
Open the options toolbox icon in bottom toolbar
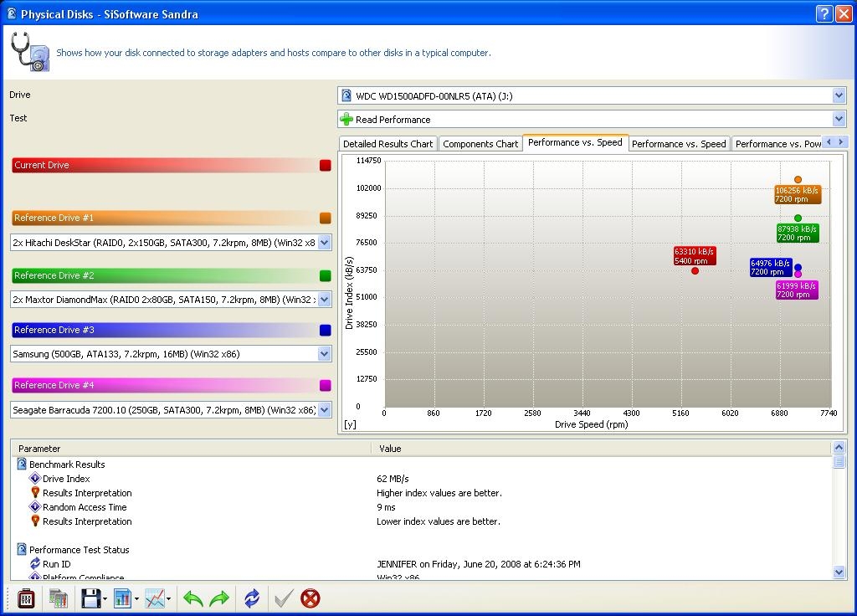coord(25,598)
